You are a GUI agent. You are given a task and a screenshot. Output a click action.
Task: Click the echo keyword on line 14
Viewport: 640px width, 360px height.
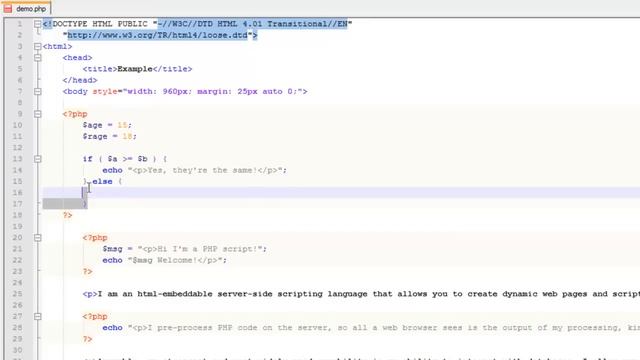112,170
